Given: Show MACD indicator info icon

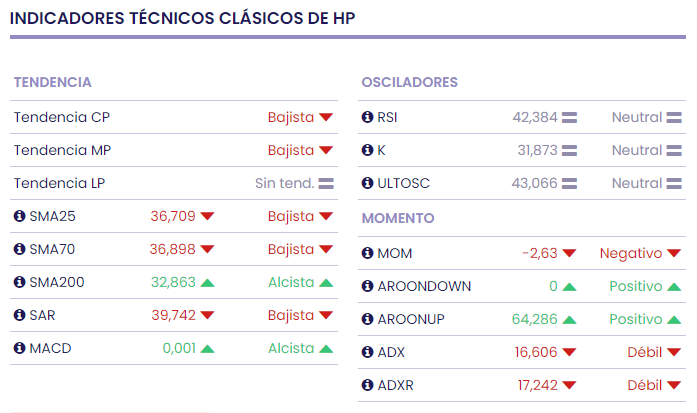Looking at the screenshot, I should (19, 348).
